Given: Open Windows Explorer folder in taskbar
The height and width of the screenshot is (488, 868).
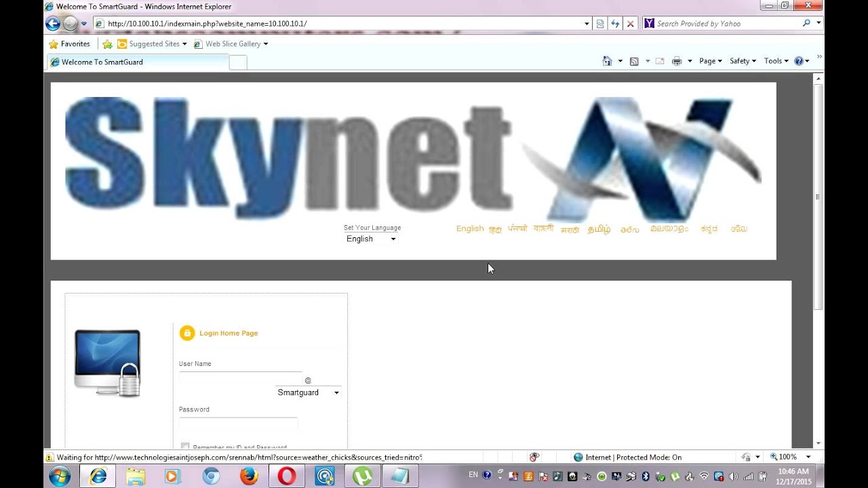Looking at the screenshot, I should click(x=136, y=476).
